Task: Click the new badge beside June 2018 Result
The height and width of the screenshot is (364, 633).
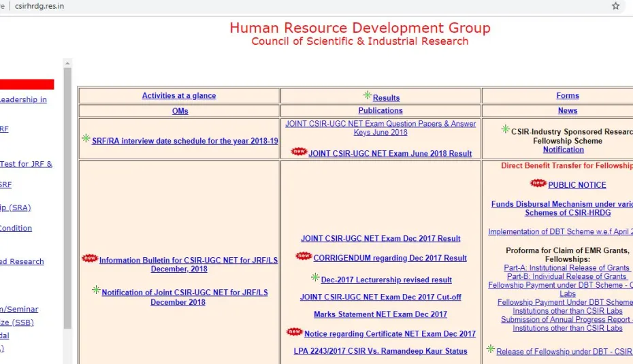Action: click(299, 152)
